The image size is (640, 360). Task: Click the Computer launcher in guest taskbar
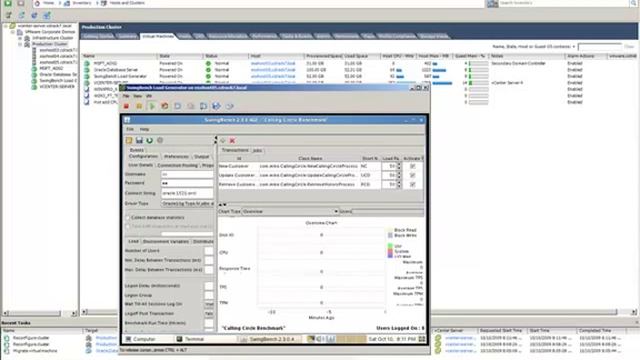[x=141, y=339]
